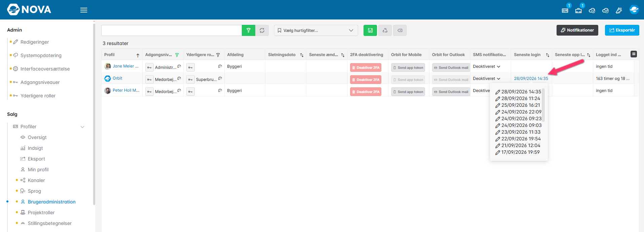The width and height of the screenshot is (644, 232).
Task: Click the additional role key button for Orbit
Action: coord(190,79)
